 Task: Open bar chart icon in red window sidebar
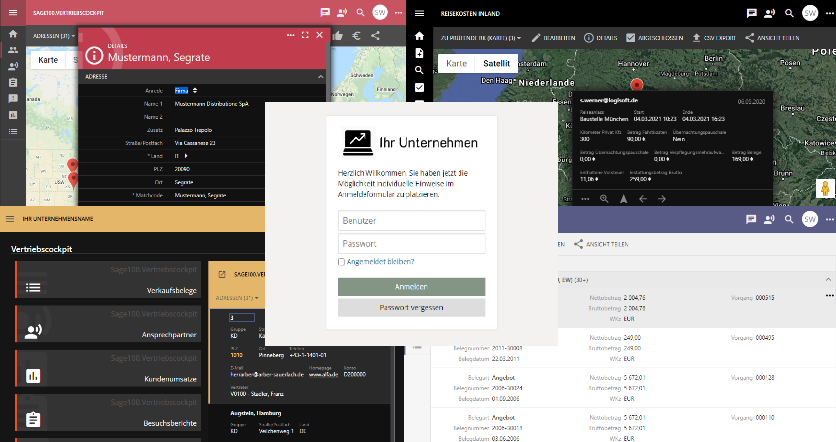(13, 115)
